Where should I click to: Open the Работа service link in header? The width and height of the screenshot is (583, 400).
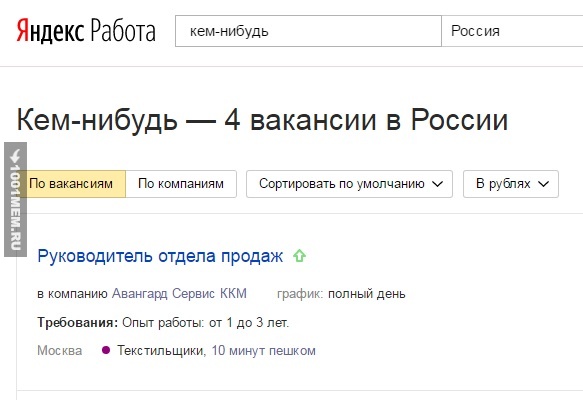(x=123, y=31)
